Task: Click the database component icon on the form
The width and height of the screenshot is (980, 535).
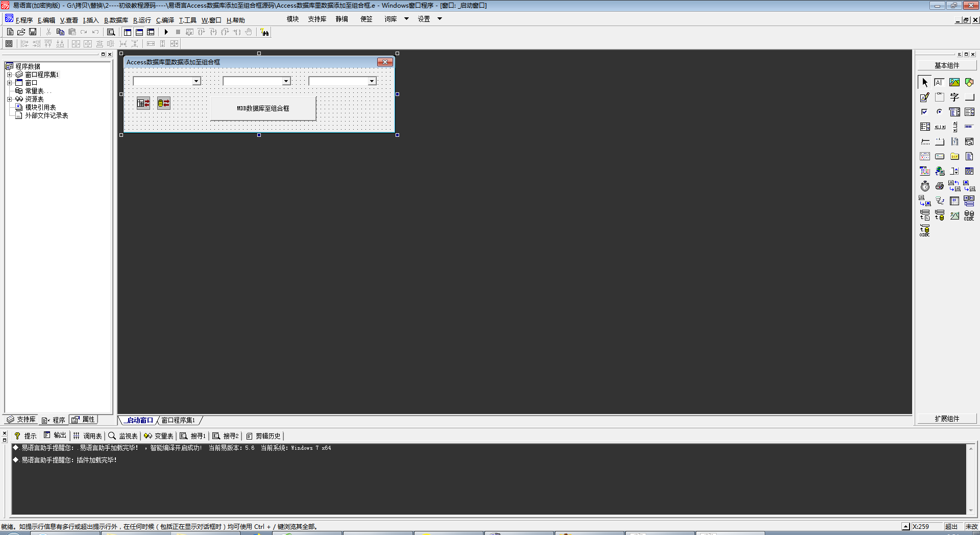Action: point(143,103)
